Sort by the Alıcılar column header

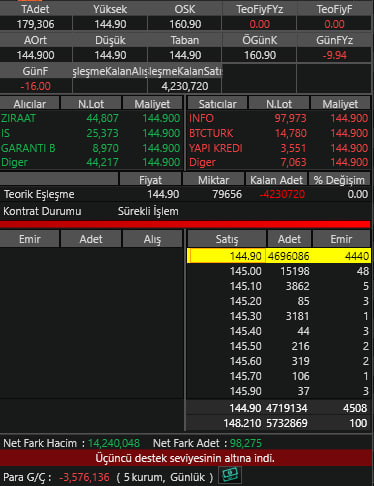pyautogui.click(x=29, y=104)
